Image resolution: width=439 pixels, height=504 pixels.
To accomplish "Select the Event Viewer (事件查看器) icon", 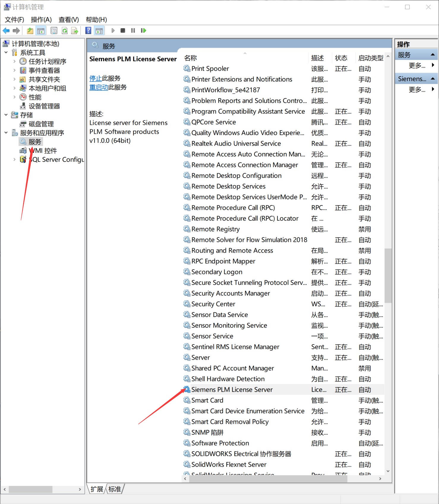I will (x=23, y=70).
